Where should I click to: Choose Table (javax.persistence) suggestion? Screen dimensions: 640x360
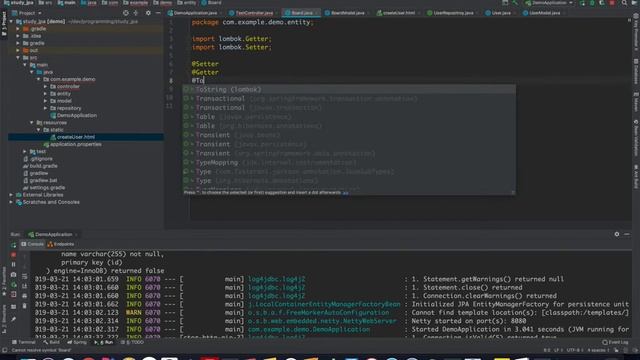(x=349, y=117)
